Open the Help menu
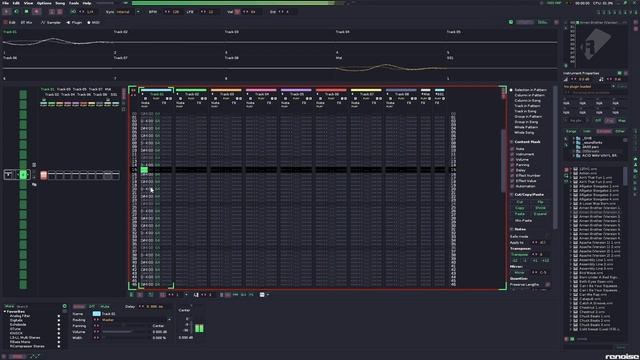Screen dimensions: 640x360 (87, 3)
